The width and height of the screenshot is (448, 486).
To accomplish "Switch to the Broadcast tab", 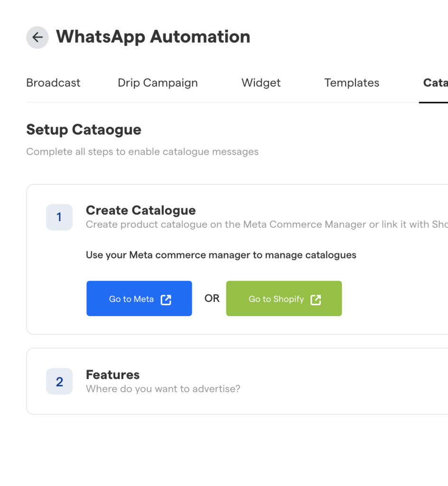I will (x=53, y=83).
